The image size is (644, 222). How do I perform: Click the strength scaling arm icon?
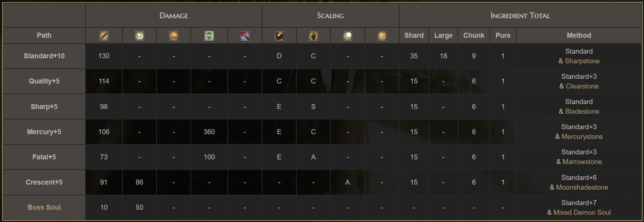(279, 36)
